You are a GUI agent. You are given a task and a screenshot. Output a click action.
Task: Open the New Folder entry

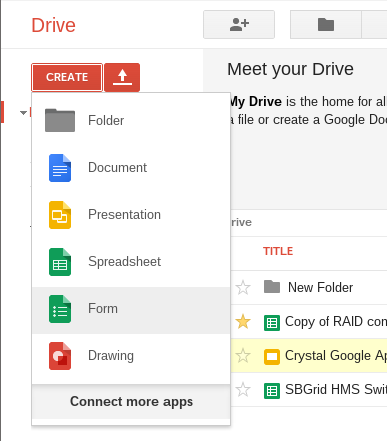[320, 287]
